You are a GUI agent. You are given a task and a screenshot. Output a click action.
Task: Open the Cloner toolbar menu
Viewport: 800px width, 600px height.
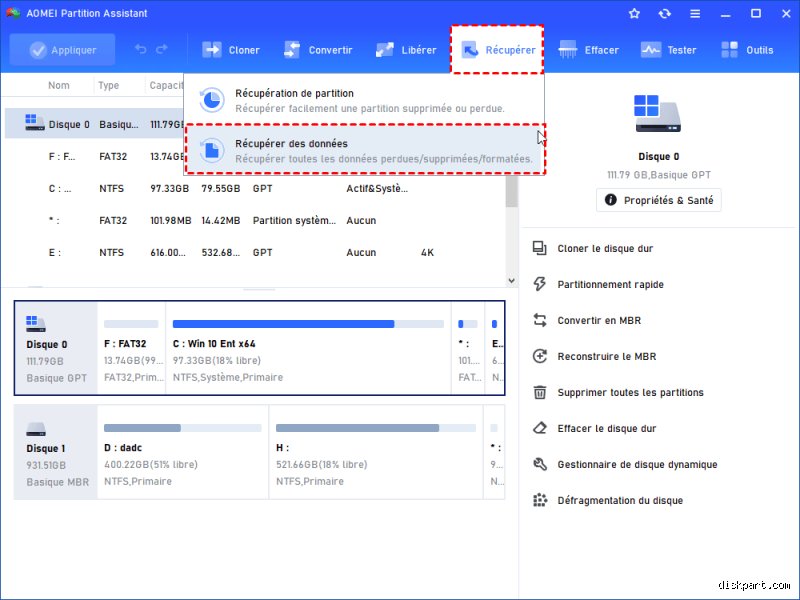[x=231, y=50]
